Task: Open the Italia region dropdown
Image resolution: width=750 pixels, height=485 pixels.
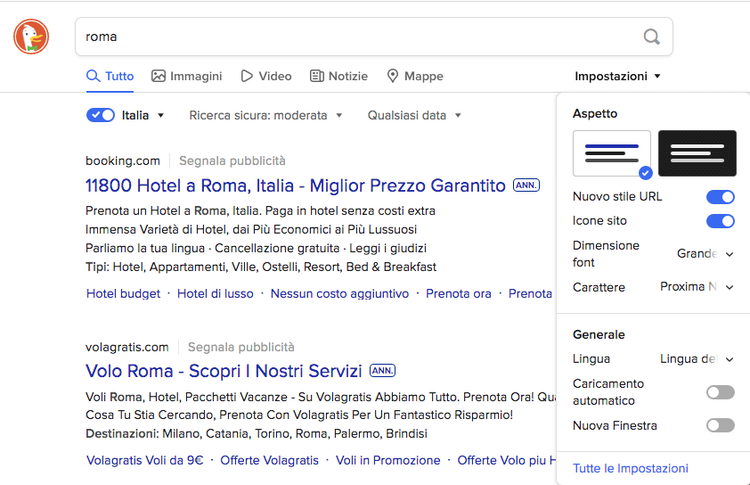Action: (143, 115)
